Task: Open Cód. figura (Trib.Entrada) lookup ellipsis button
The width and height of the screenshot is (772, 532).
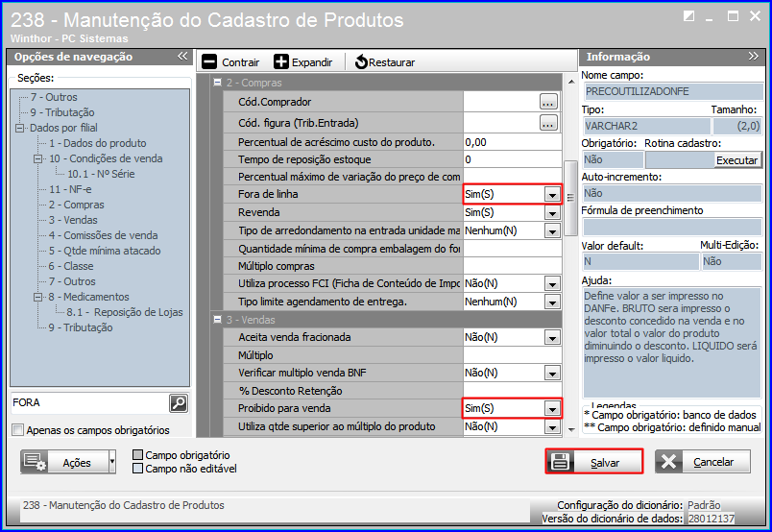Action: (548, 123)
